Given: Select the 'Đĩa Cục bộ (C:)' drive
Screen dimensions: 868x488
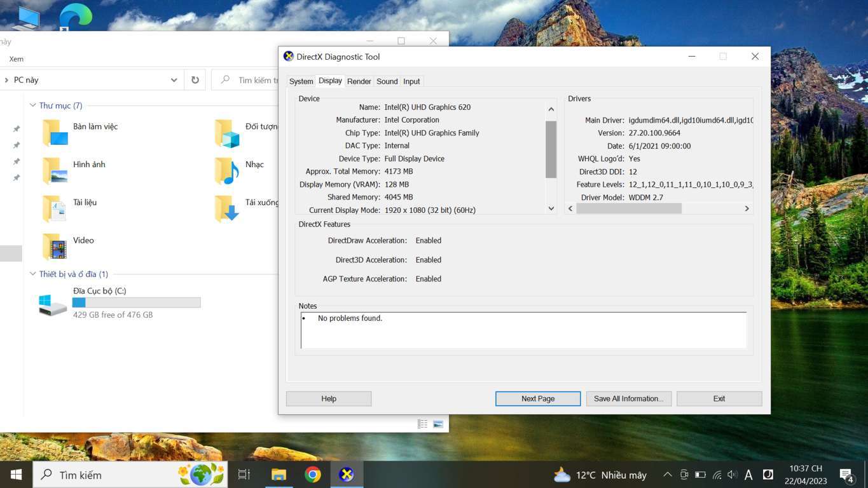Looking at the screenshot, I should click(119, 303).
